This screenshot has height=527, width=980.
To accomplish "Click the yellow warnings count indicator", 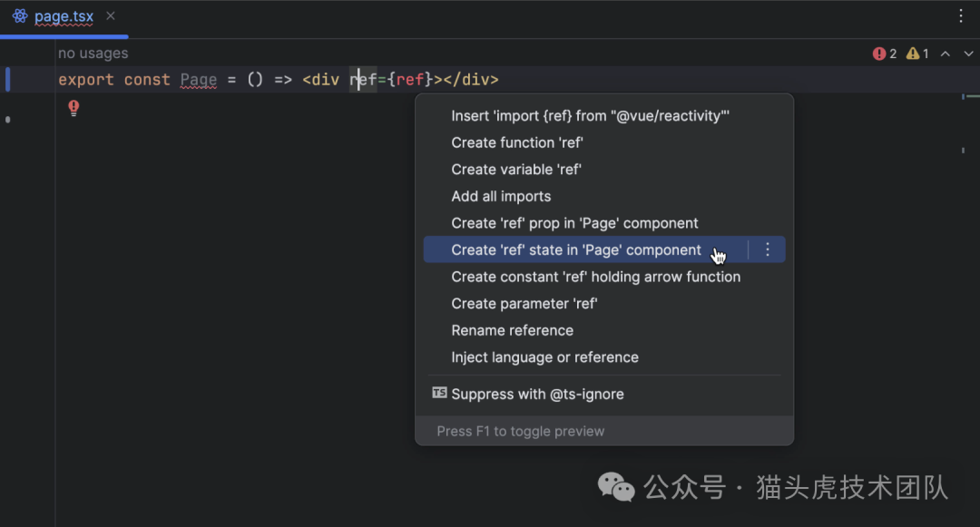I will pos(917,54).
